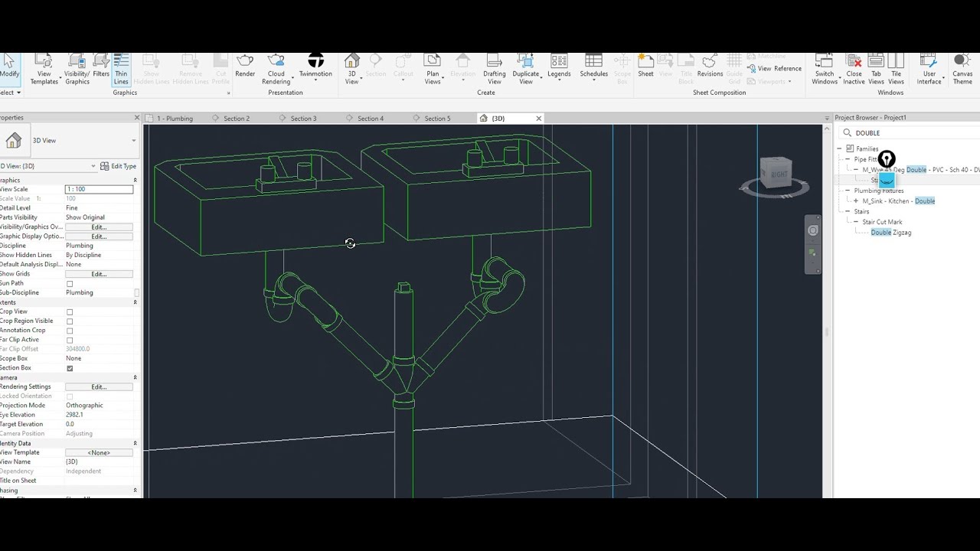Create a new Sheet
The image size is (980, 551).
pos(645,65)
